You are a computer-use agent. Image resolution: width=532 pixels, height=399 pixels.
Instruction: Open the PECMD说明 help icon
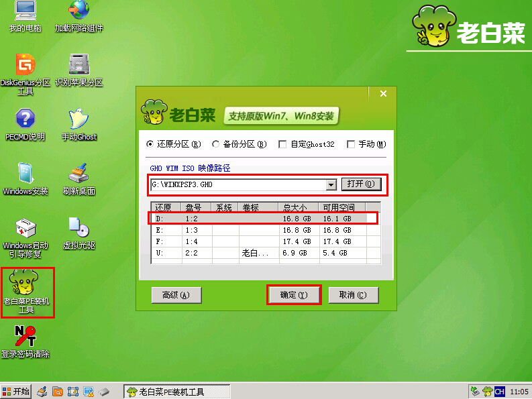pyautogui.click(x=25, y=124)
